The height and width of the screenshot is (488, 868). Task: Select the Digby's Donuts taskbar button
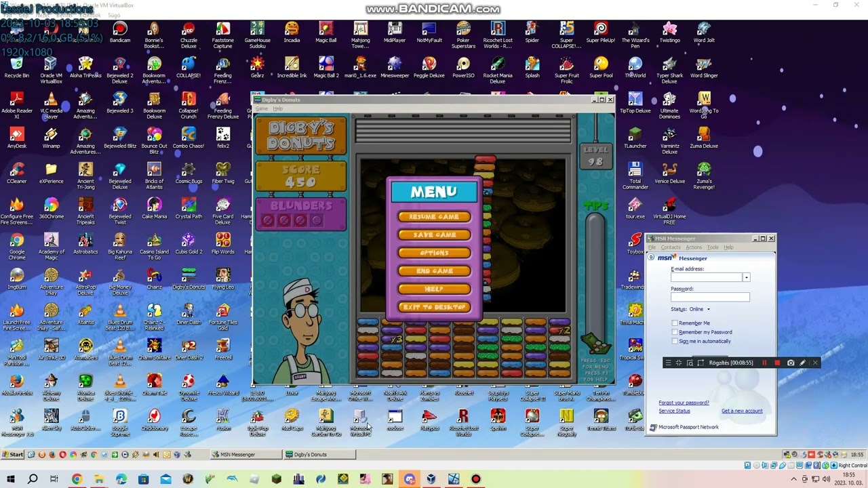point(320,454)
